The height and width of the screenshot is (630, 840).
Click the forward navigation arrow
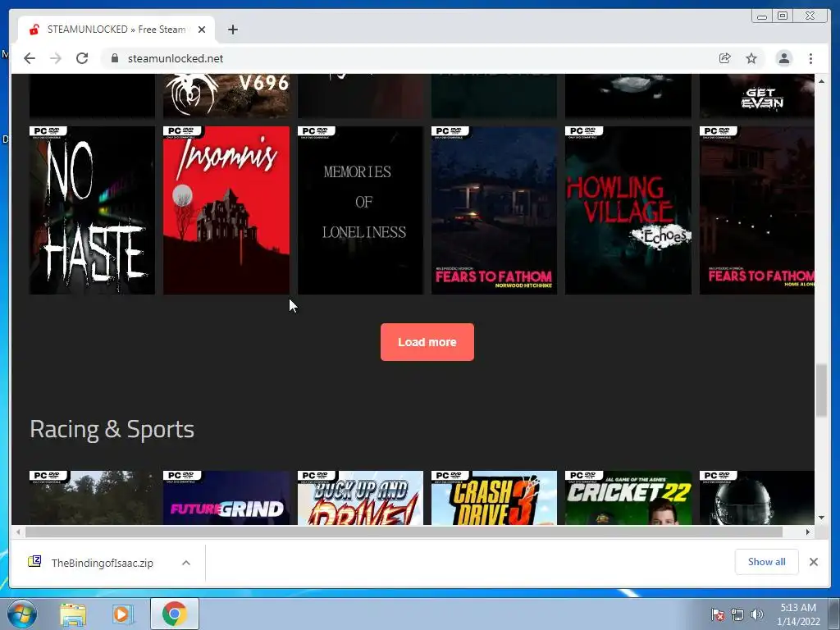56,58
